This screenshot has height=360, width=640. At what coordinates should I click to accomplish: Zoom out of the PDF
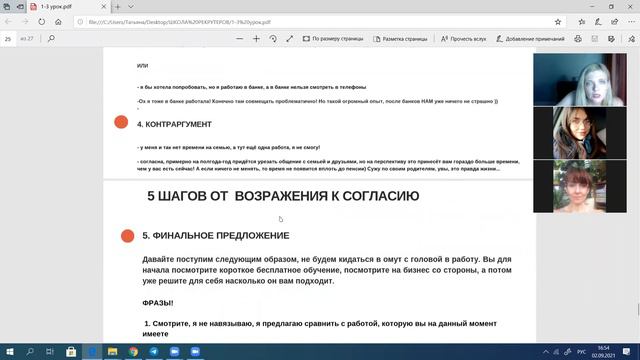coord(240,39)
